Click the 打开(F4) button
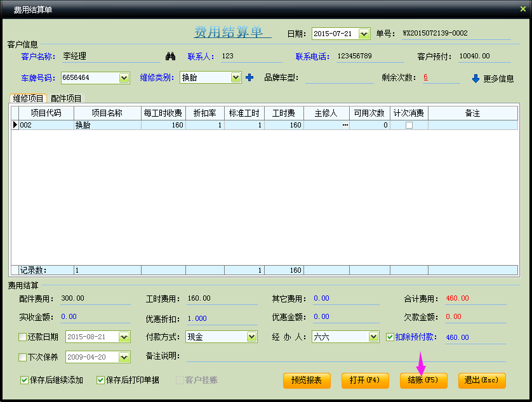The height and width of the screenshot is (402, 532). (365, 380)
